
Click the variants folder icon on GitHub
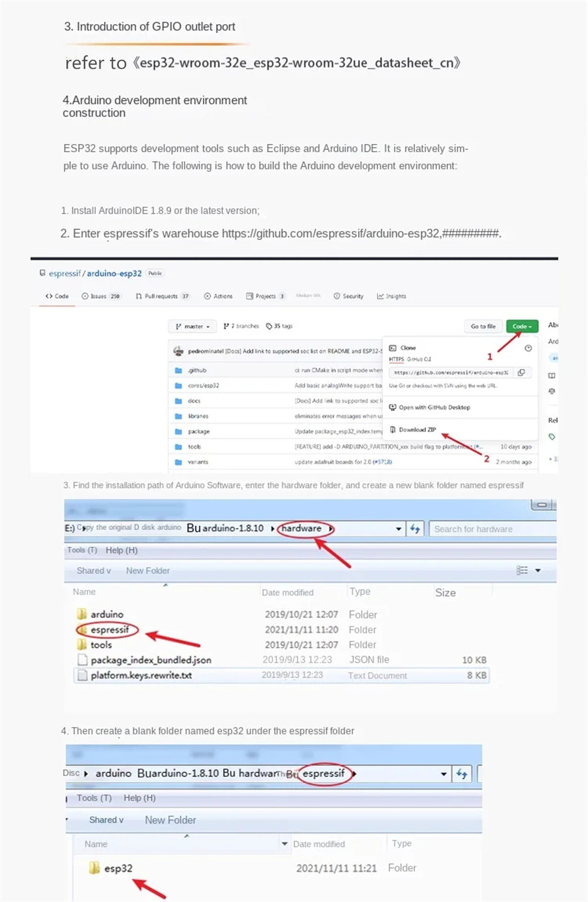coord(178,462)
